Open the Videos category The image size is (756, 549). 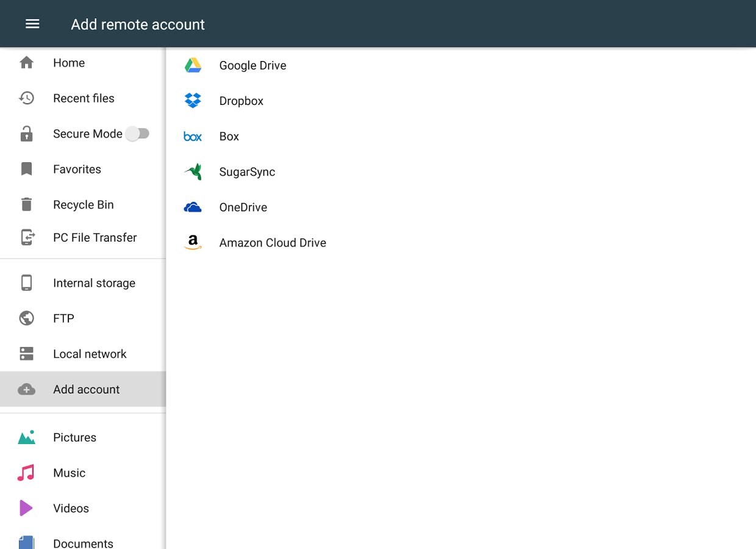coord(71,508)
